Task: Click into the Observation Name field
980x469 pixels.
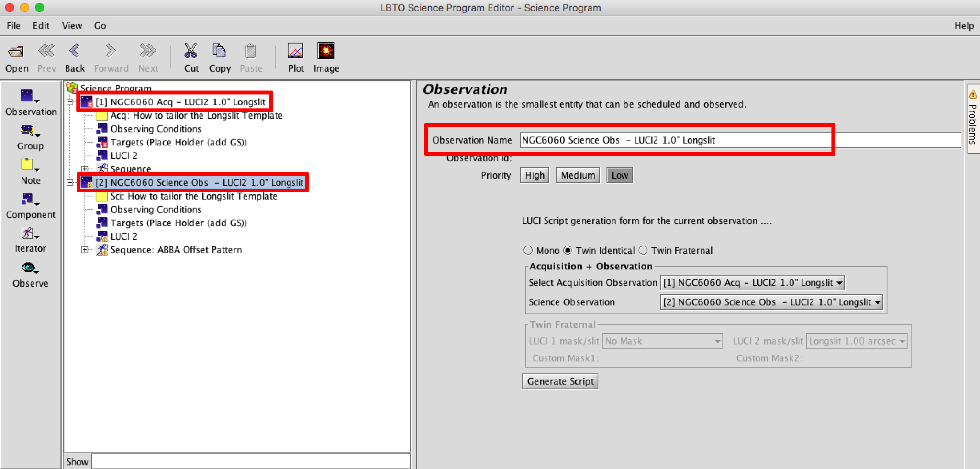Action: click(740, 140)
